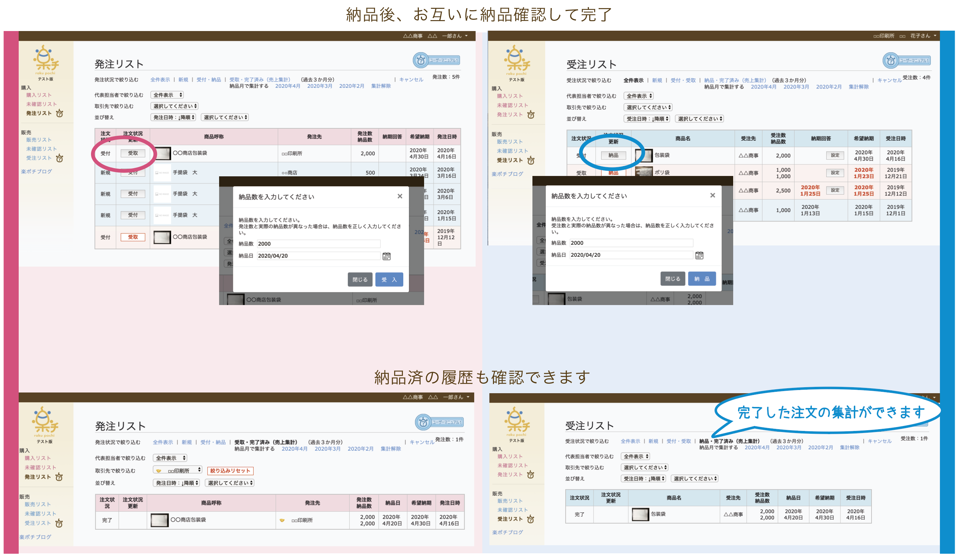959x560 pixels.
Task: Click 納品日 field in dialog with 納品 button
Action: click(632, 255)
